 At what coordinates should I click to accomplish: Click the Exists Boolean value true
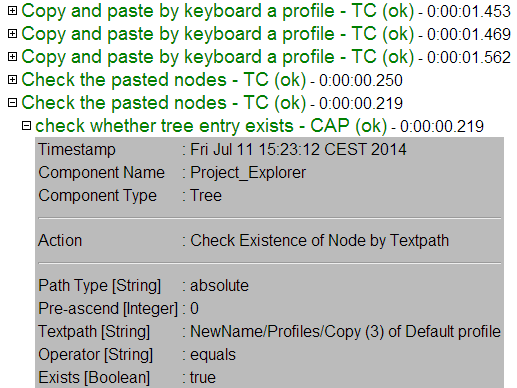click(x=203, y=378)
